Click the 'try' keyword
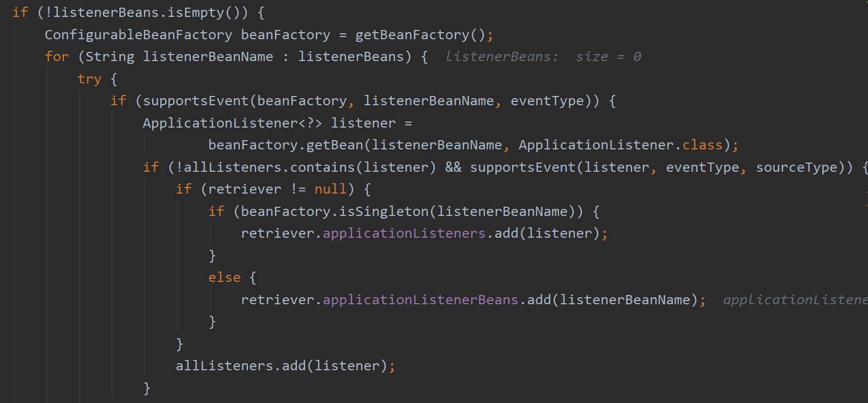 tap(89, 79)
